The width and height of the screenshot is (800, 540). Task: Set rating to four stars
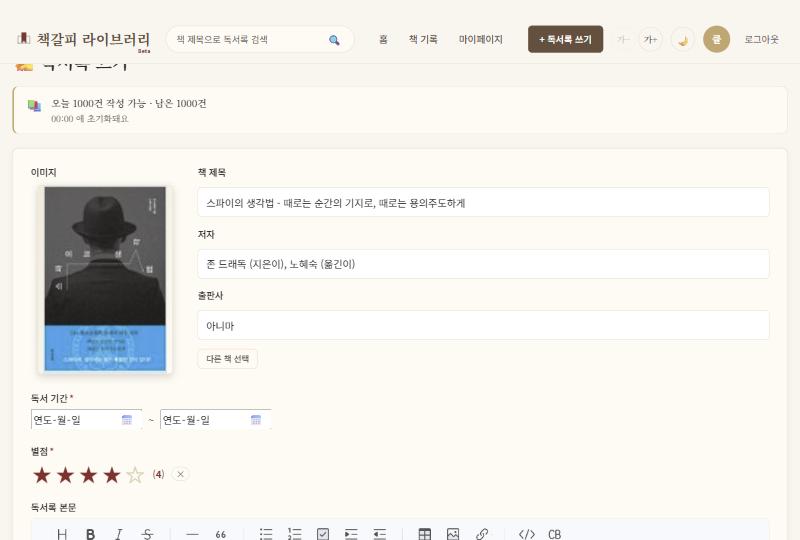click(x=112, y=475)
